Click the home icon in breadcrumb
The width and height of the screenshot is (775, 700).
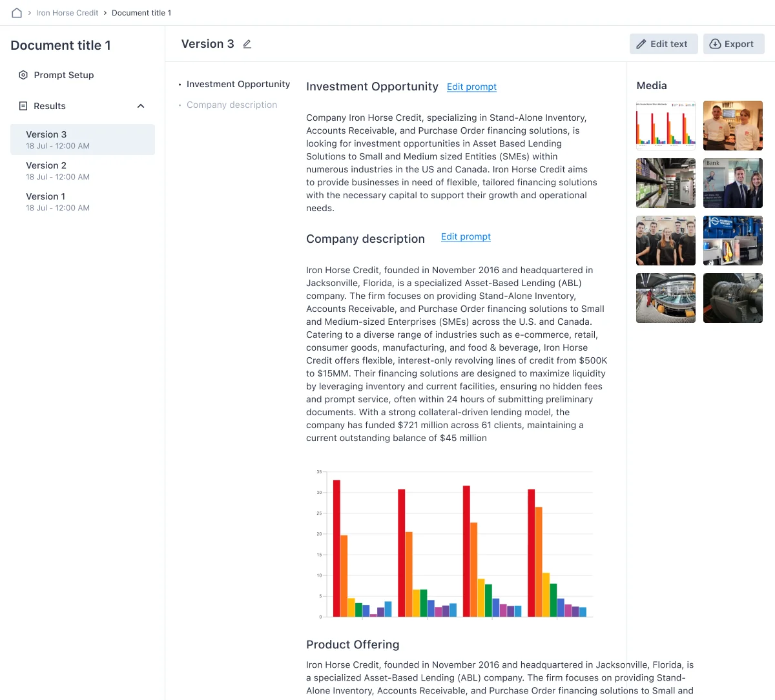[x=17, y=13]
